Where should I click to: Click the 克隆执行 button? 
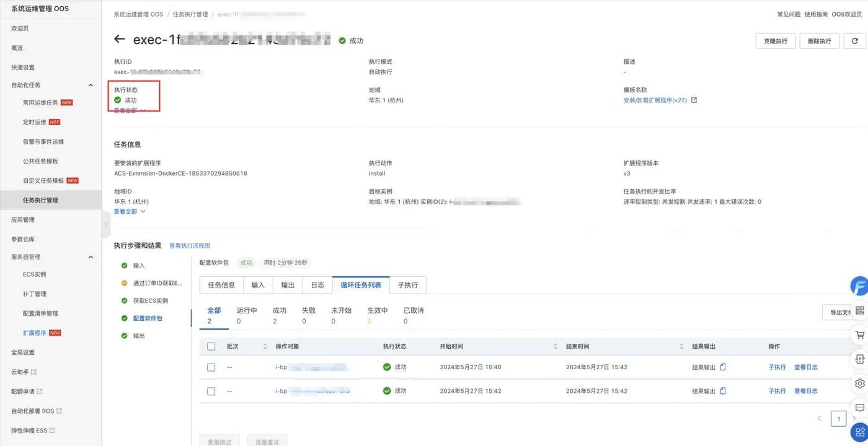pos(776,41)
